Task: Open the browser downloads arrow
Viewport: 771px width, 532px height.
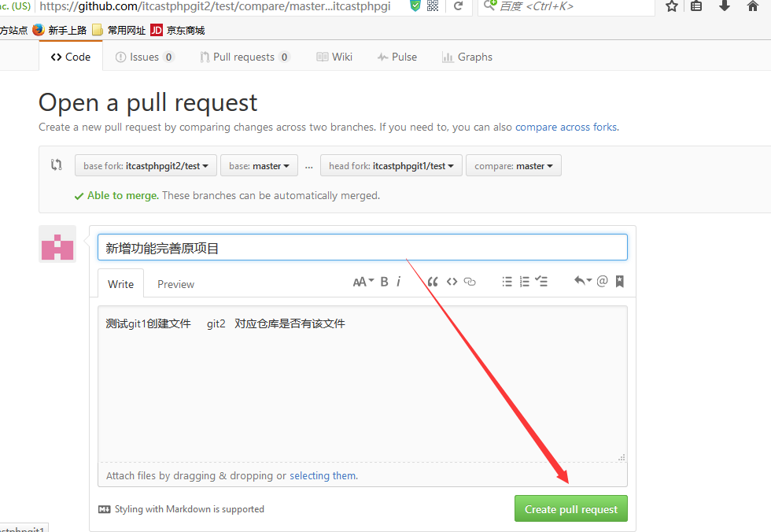Action: 725,6
